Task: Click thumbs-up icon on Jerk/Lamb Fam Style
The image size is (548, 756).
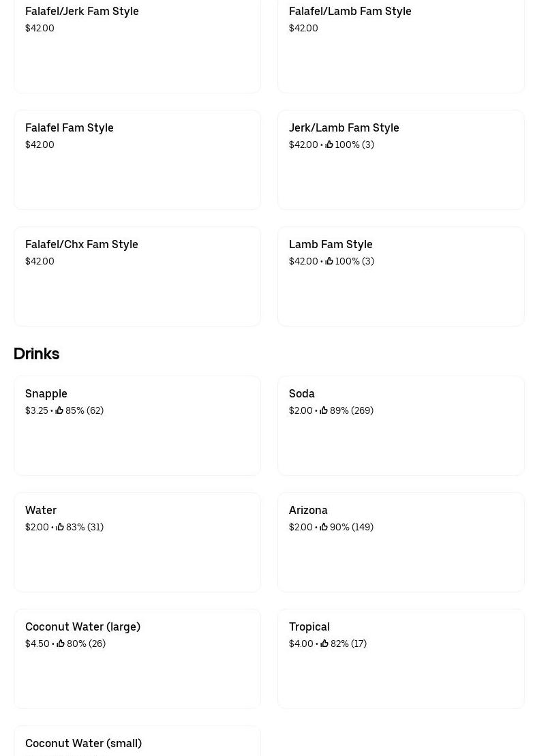Action: (x=329, y=145)
